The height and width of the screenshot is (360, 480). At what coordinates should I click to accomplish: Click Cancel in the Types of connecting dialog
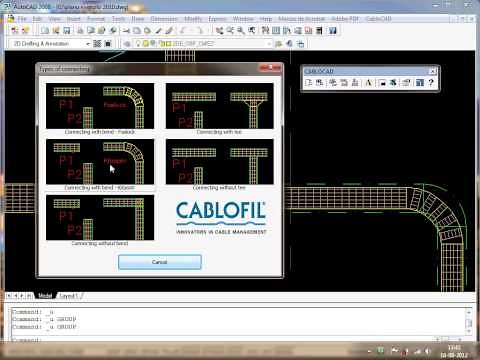click(160, 262)
